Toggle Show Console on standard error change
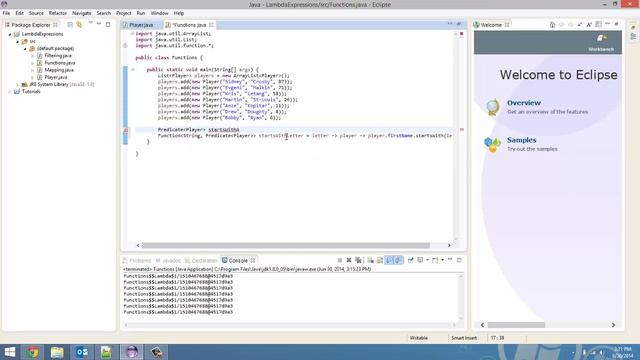 [399, 260]
